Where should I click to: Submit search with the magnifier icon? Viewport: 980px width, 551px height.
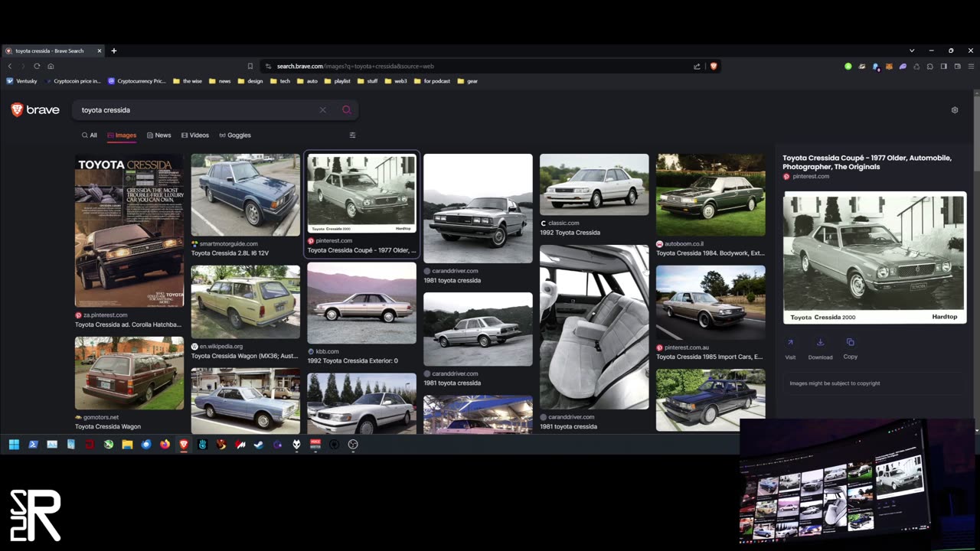346,110
